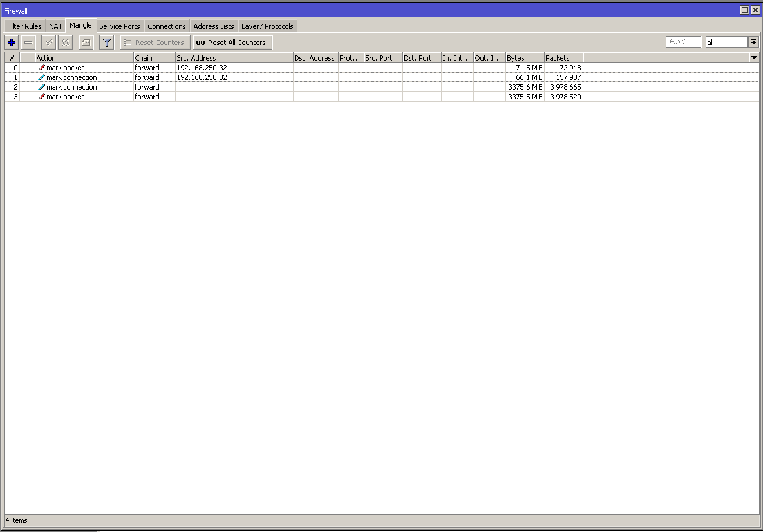The height and width of the screenshot is (532, 763).
Task: Click the Find search field
Action: coord(683,42)
